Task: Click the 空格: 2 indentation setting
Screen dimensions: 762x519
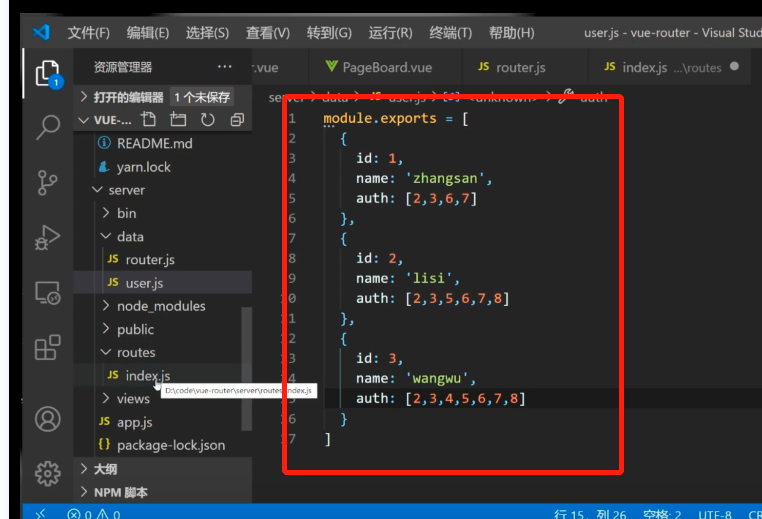Action: coord(661,514)
